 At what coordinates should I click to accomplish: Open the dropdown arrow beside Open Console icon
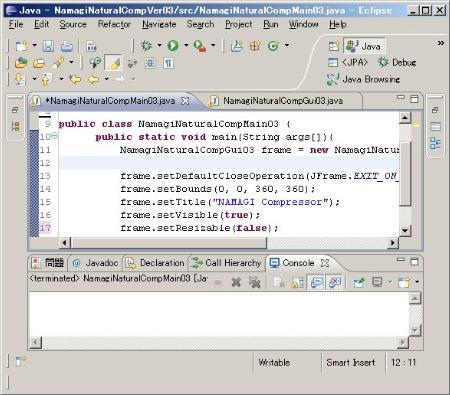coord(417,282)
